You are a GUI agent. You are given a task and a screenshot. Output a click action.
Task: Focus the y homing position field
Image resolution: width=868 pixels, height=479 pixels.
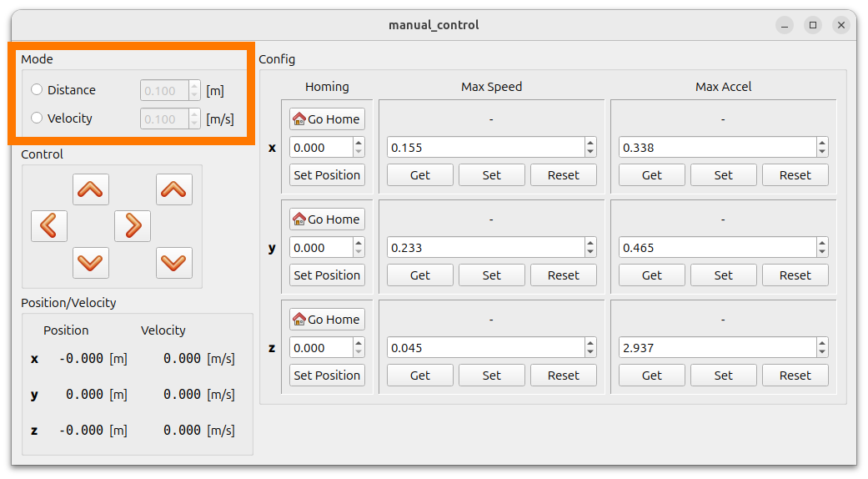(321, 248)
